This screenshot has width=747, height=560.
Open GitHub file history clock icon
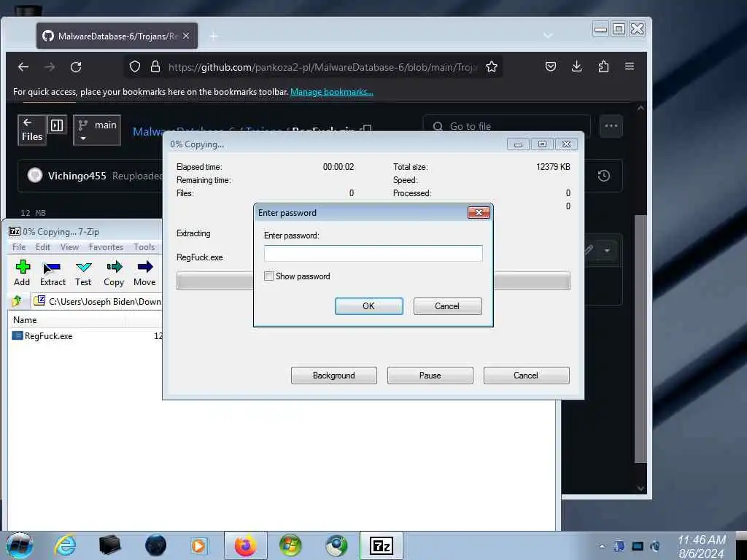pyautogui.click(x=603, y=176)
